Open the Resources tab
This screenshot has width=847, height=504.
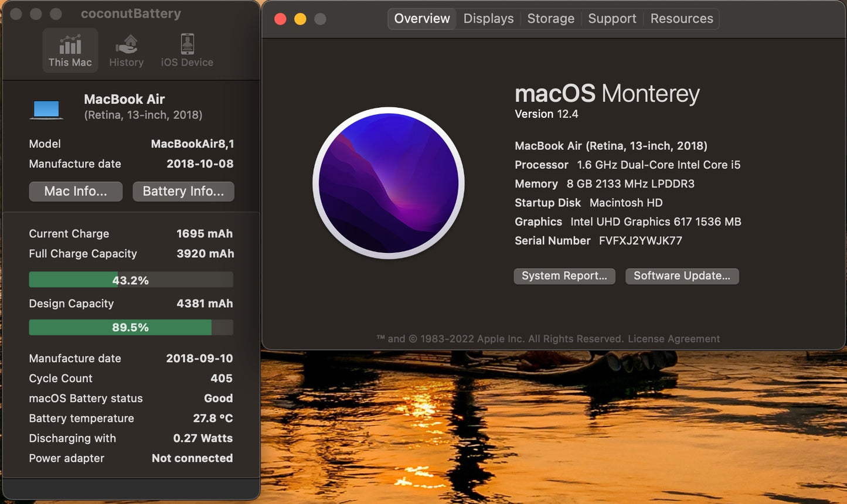681,18
